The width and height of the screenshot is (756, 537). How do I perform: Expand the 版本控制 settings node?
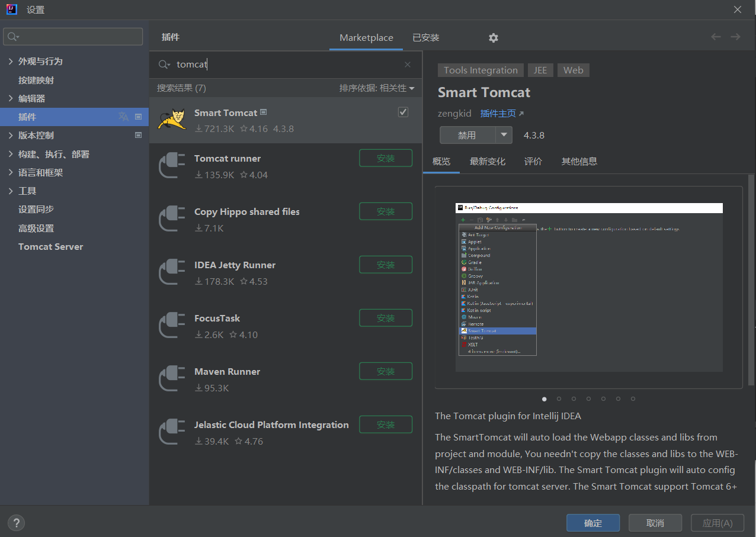[x=11, y=136]
